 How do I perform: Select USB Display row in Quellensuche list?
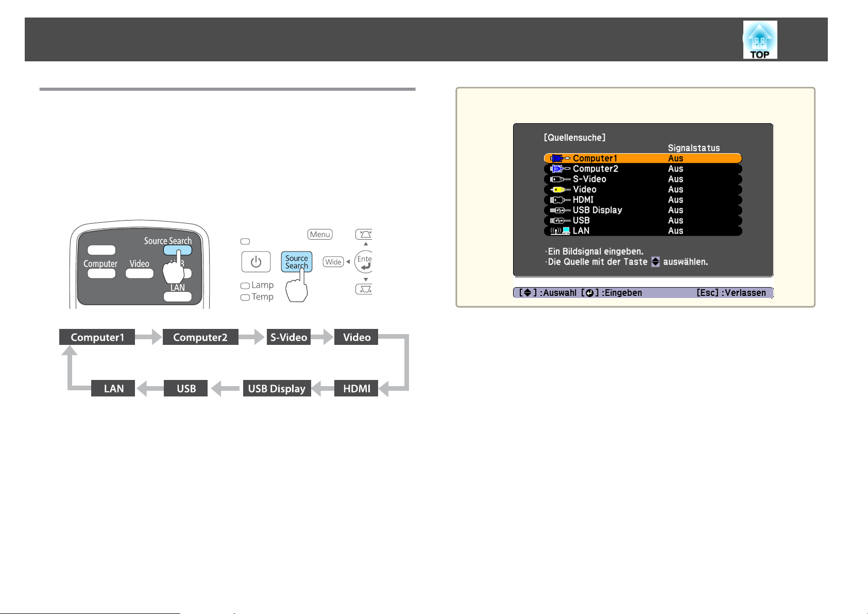(643, 210)
